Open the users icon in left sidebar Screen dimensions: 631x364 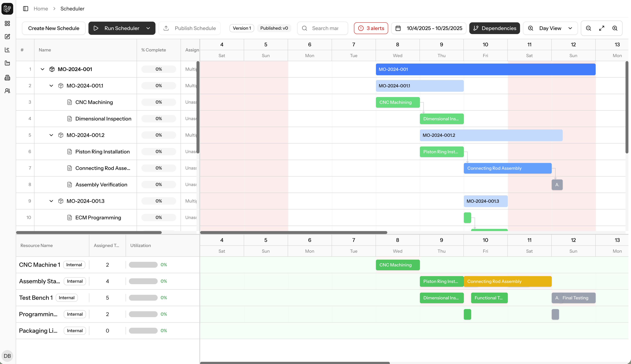click(x=7, y=91)
